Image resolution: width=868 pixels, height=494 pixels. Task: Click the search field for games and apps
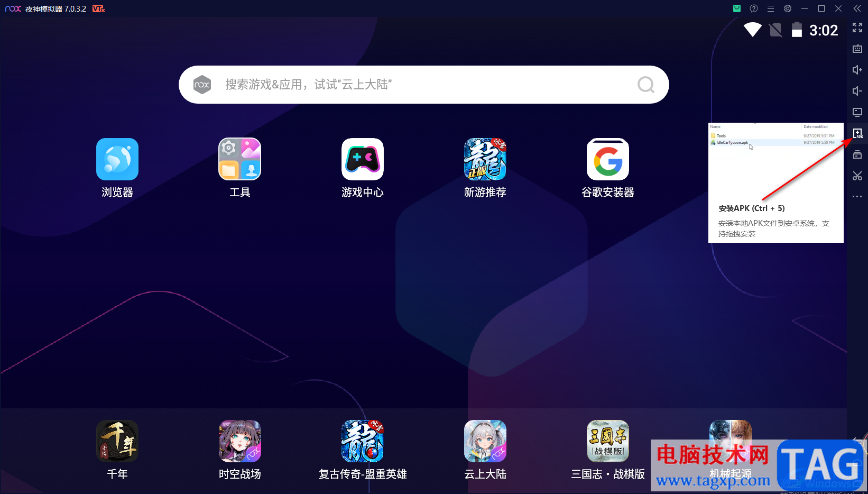[424, 85]
